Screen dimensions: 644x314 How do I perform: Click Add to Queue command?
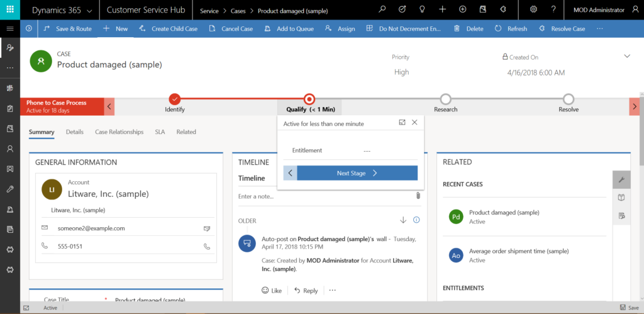tap(289, 29)
